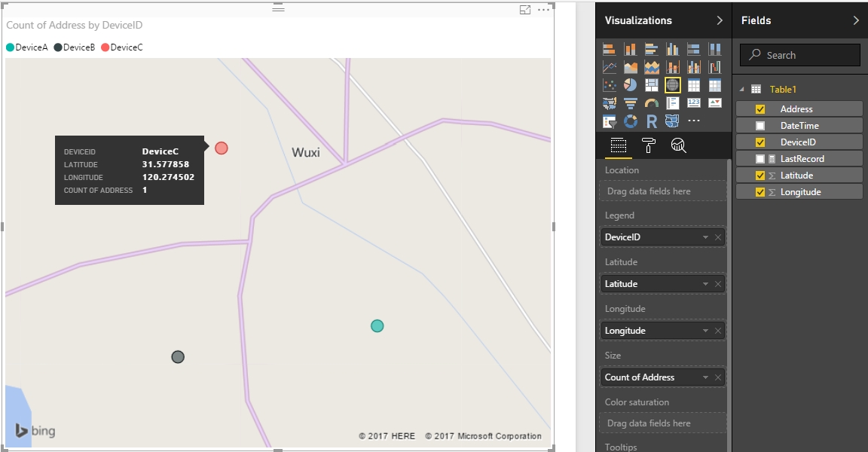Remove Longitude from the Longitude well

pyautogui.click(x=718, y=331)
